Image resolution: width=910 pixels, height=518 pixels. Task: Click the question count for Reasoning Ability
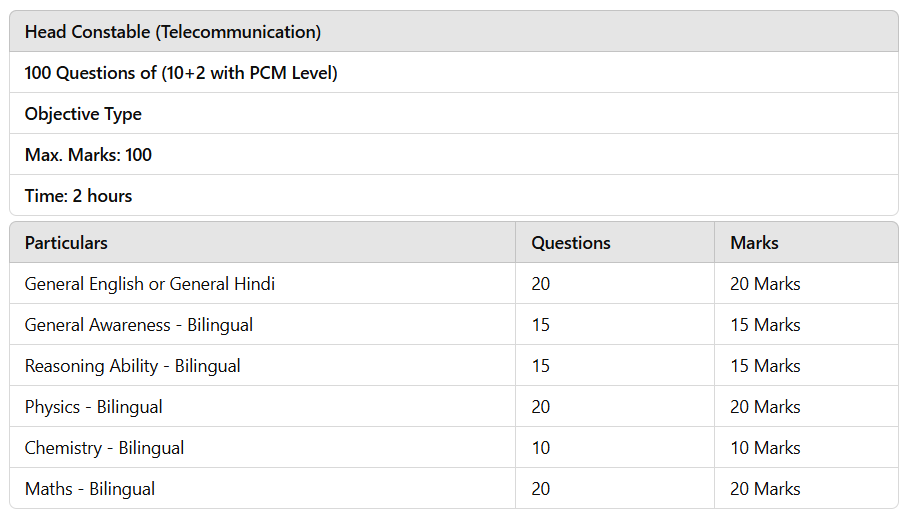pos(615,366)
